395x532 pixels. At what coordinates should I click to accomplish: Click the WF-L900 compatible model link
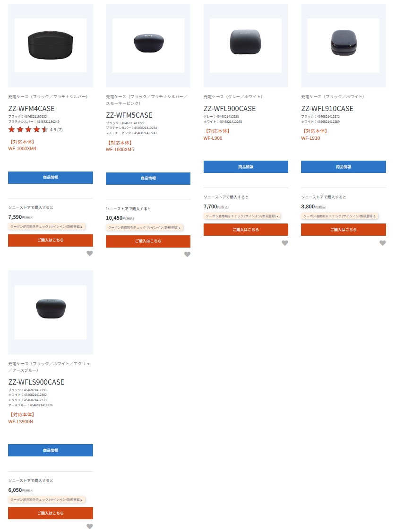(x=213, y=138)
